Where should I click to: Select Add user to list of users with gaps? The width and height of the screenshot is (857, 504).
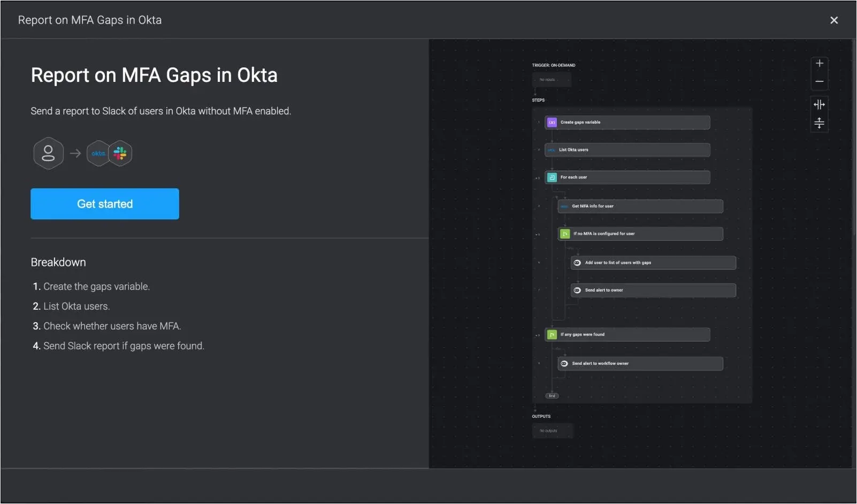[653, 263]
